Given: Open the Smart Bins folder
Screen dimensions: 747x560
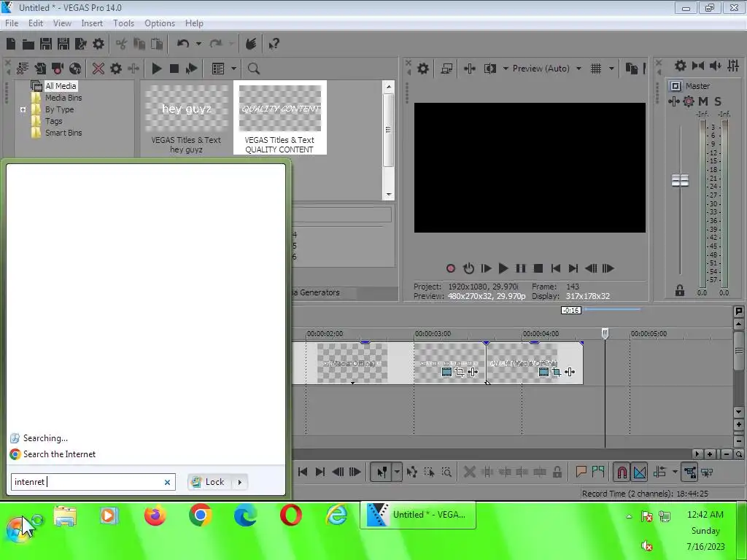Looking at the screenshot, I should [63, 133].
